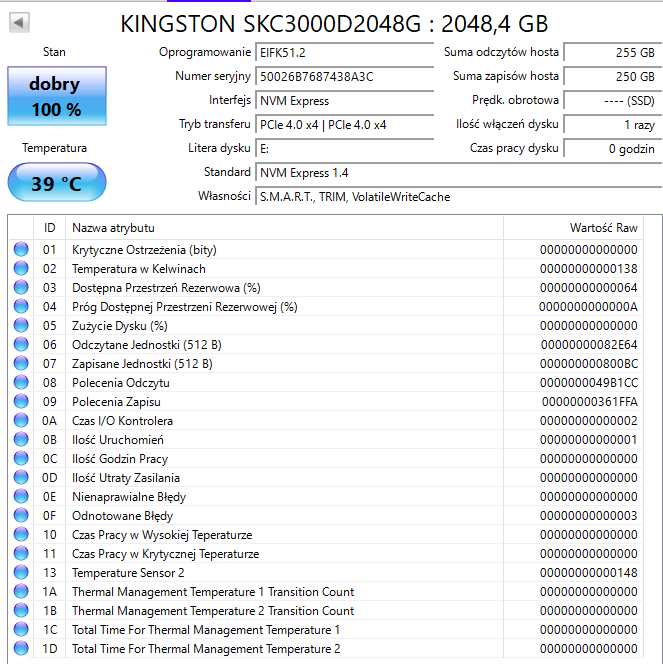Click the transfer mode field PCIe 4.0 x4
663x664 pixels.
click(x=345, y=125)
